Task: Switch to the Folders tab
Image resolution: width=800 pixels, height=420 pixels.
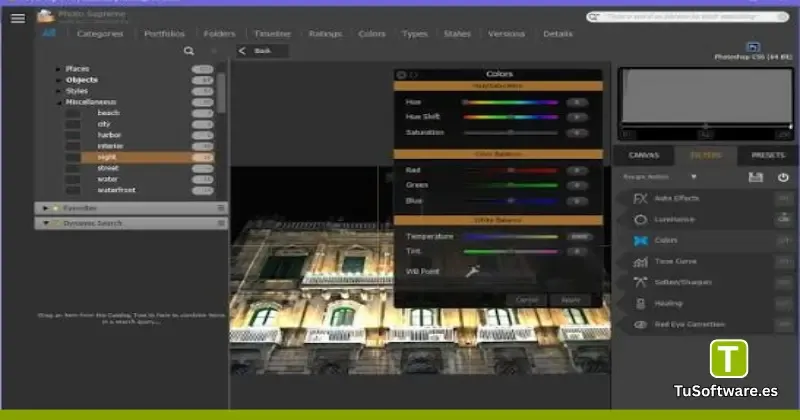Action: coord(219,34)
